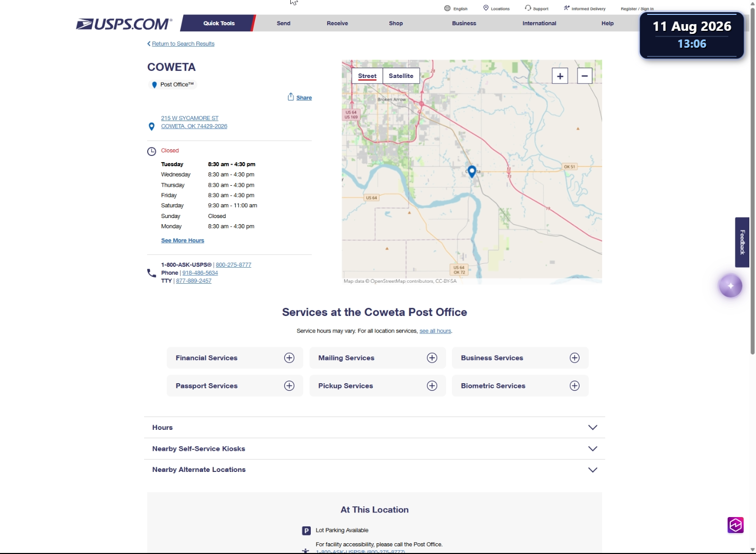Screen dimensions: 756x554
Task: Expand Mailing Services with plus icon
Action: (432, 358)
